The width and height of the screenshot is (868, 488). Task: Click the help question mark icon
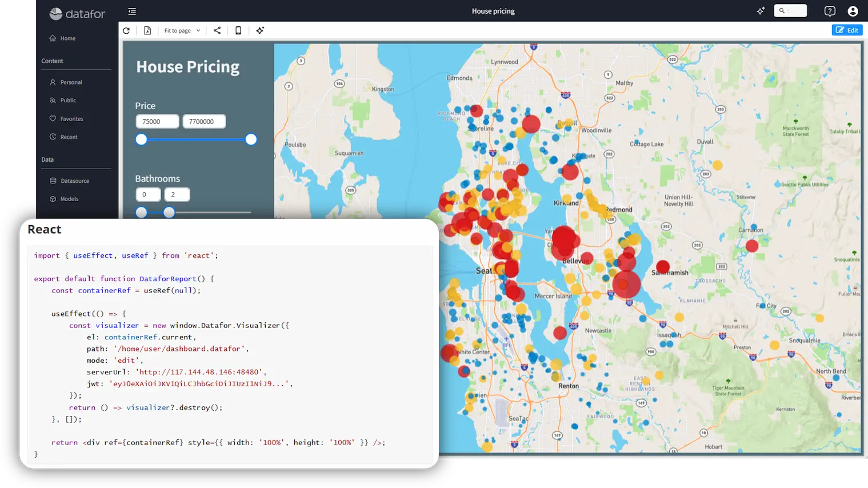pyautogui.click(x=830, y=11)
